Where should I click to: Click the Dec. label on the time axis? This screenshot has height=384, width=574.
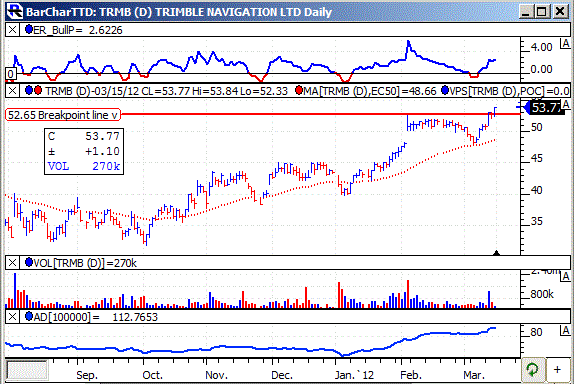pyautogui.click(x=282, y=375)
